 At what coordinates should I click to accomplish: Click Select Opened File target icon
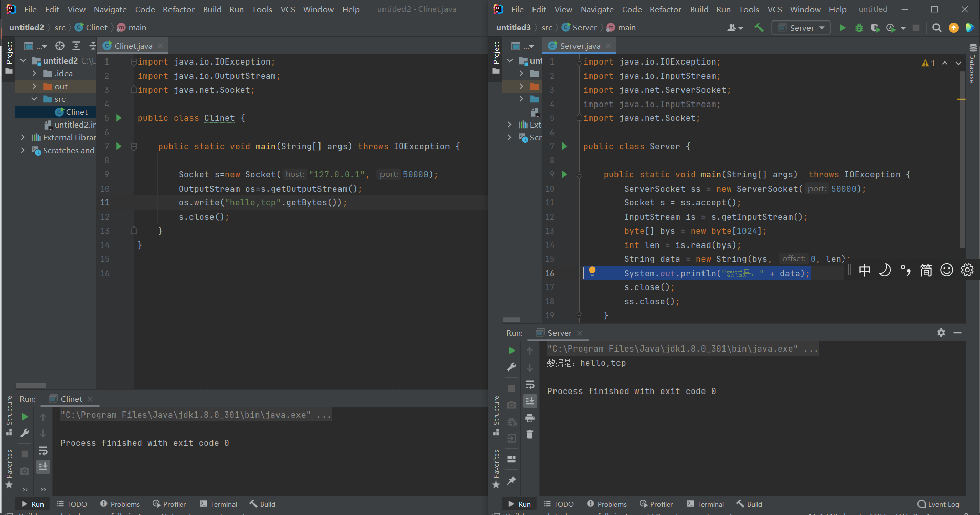tap(60, 46)
